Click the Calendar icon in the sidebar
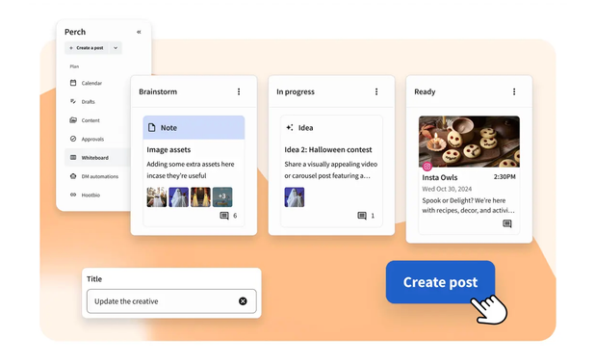595x364 pixels. tap(73, 83)
